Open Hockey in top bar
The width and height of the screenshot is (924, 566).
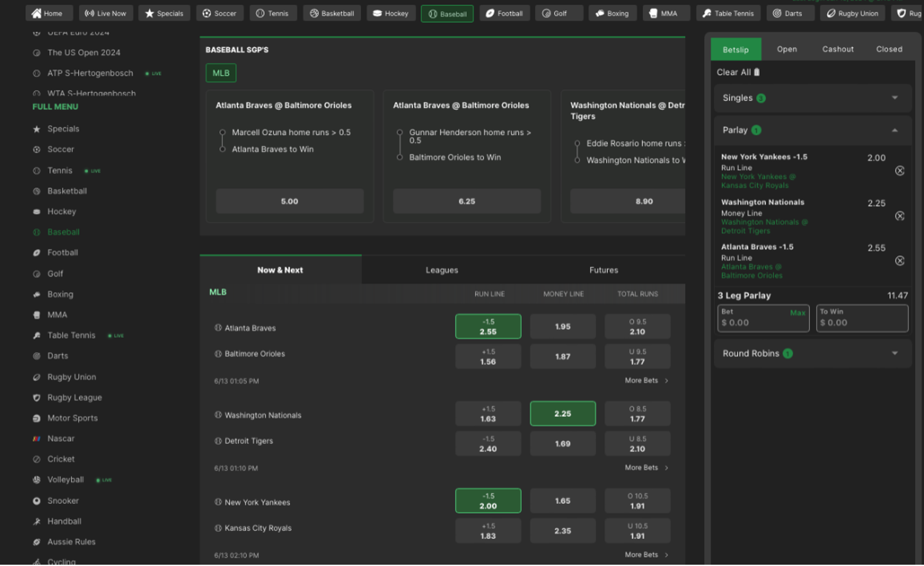[391, 14]
